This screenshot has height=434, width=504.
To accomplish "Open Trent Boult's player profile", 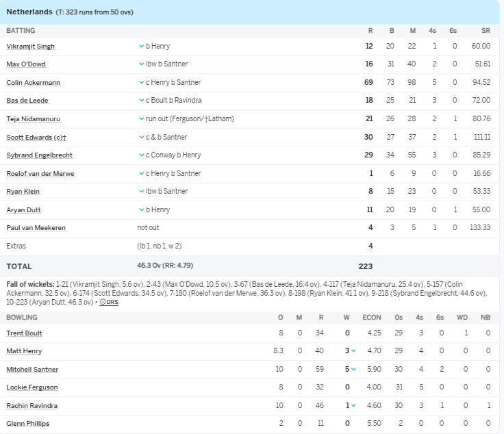I will (x=24, y=333).
